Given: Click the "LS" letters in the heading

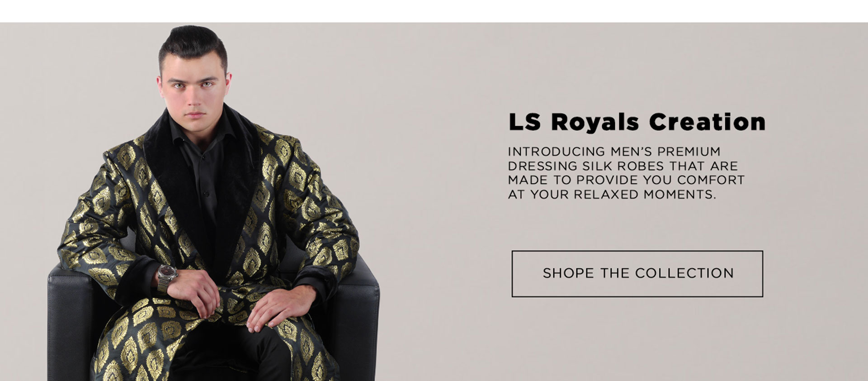Looking at the screenshot, I should point(524,122).
